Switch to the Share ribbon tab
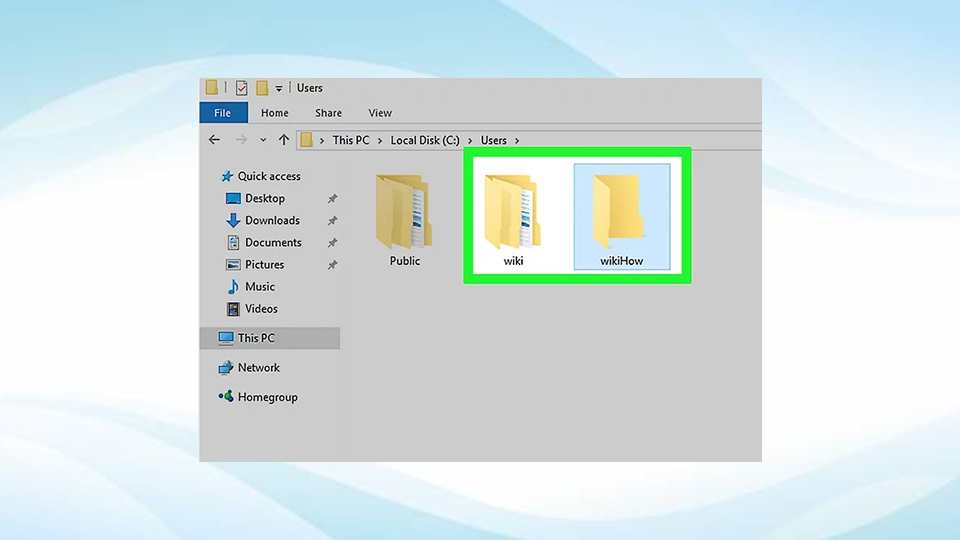The height and width of the screenshot is (540, 960). click(328, 113)
